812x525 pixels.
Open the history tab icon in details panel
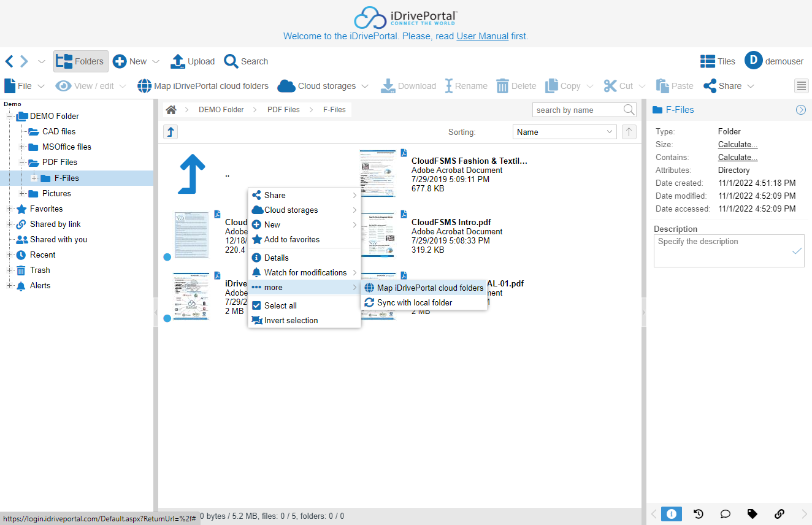698,514
